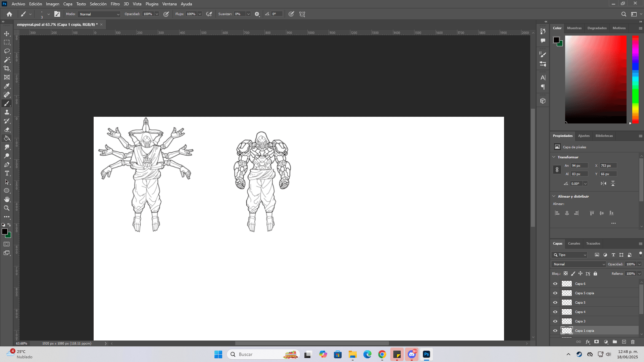This screenshot has width=644, height=362.
Task: Hide the Capa 1 copia layer
Action: [x=555, y=330]
